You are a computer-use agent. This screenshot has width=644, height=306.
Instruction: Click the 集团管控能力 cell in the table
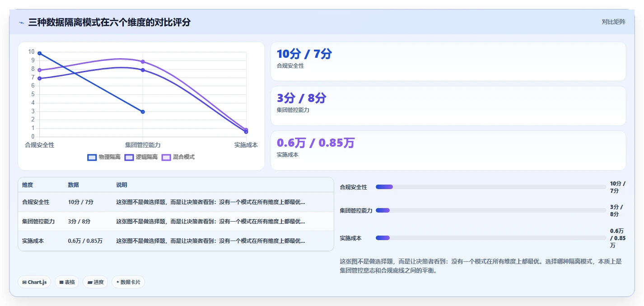[38, 222]
